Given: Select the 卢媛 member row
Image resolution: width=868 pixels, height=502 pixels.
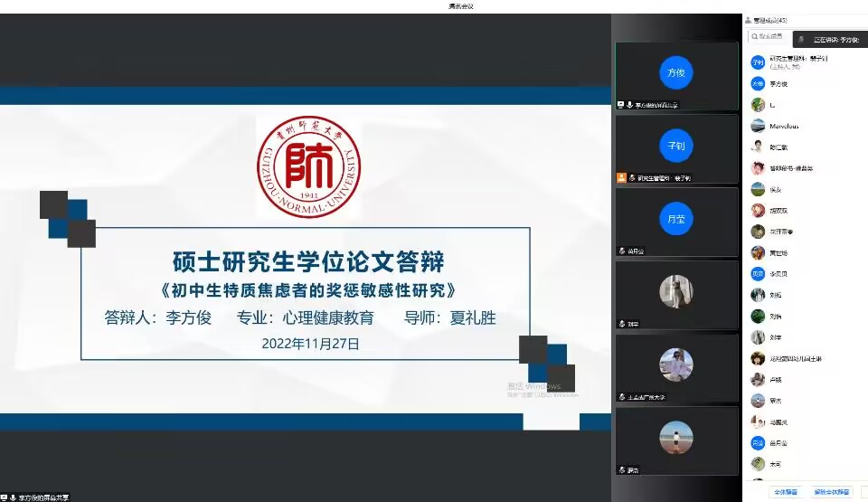Looking at the screenshot, I should 805,380.
